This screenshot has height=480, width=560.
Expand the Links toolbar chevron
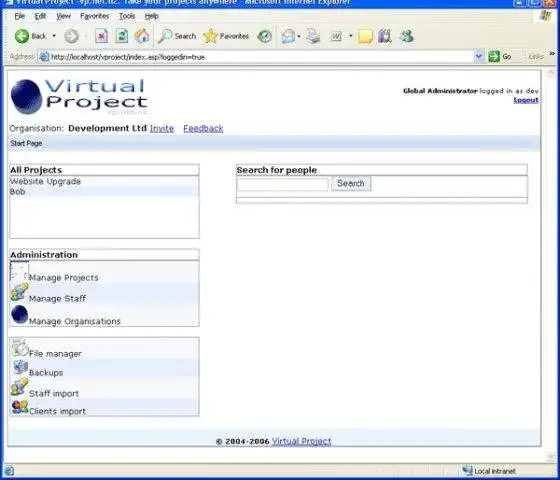point(552,54)
